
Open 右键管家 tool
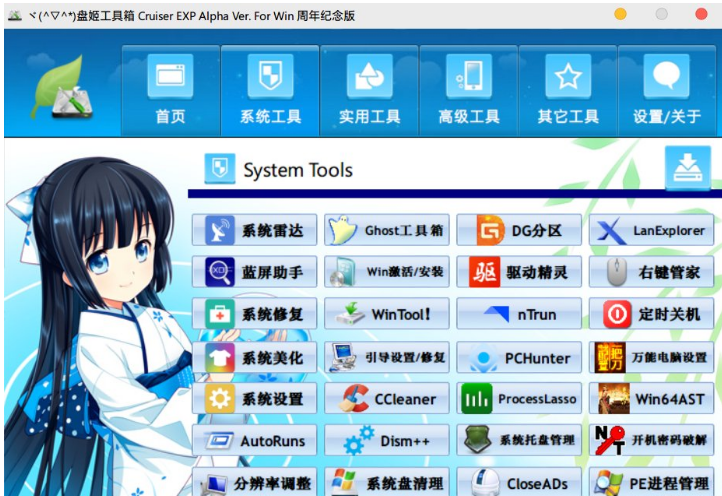point(651,272)
